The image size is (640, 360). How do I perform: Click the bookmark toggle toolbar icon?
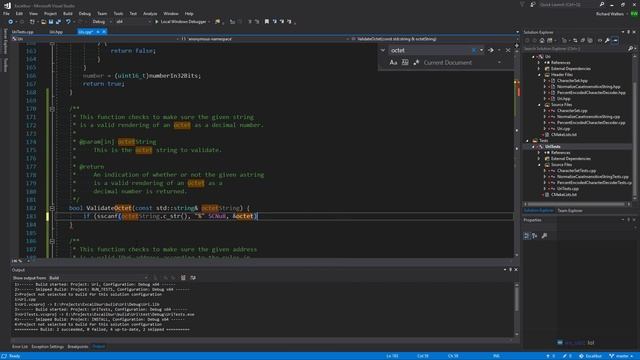(267, 22)
